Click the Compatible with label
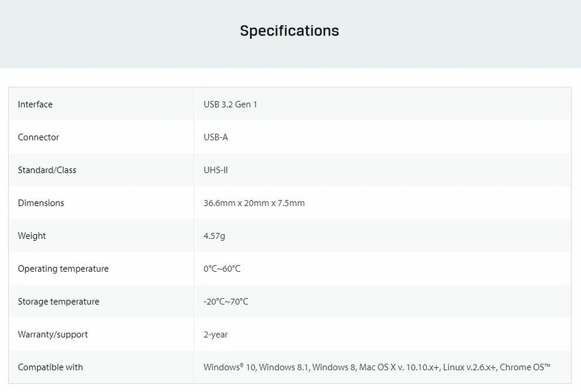The image size is (581, 392). point(50,367)
